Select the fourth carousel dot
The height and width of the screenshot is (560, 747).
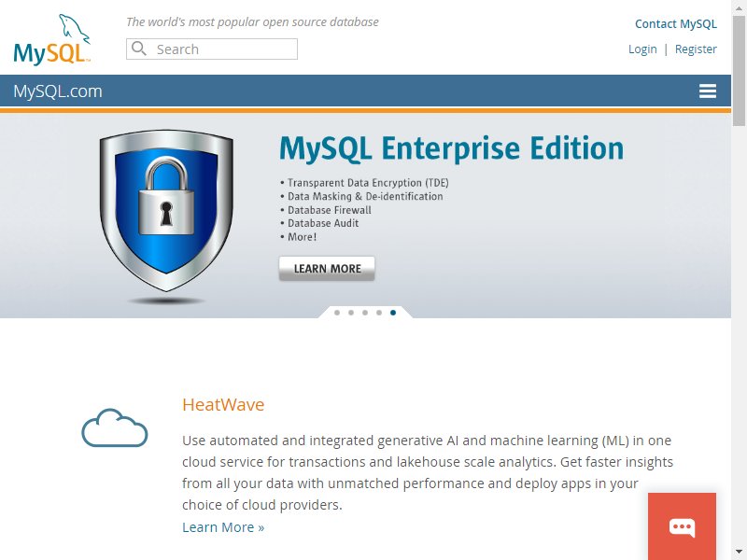[x=379, y=313]
